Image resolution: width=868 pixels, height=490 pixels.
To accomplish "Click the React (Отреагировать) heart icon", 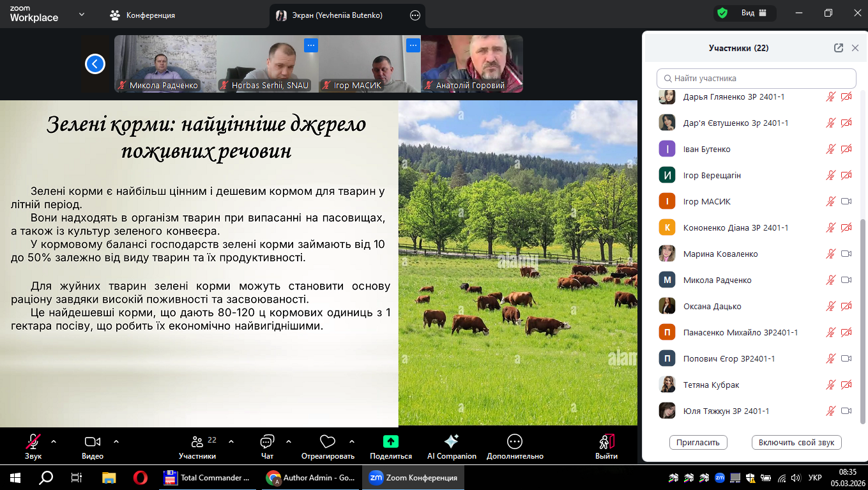I will tap(328, 441).
